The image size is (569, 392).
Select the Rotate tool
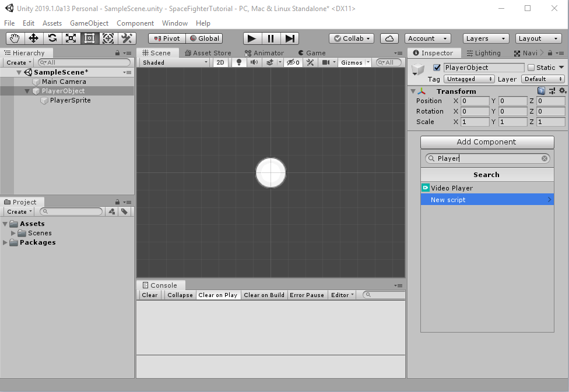(x=52, y=38)
